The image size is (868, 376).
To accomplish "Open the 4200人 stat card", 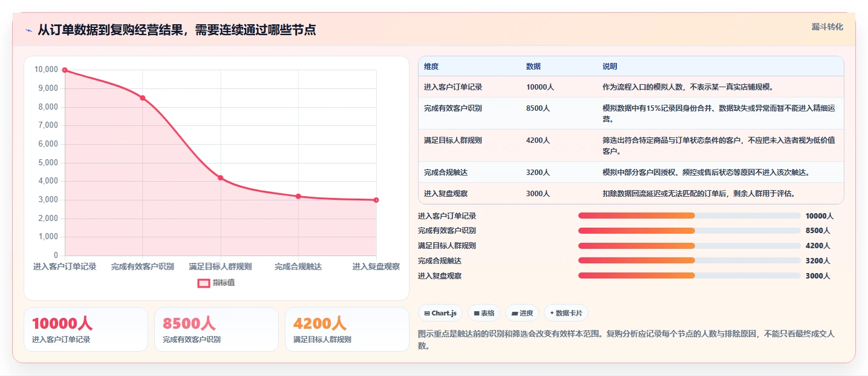I will [x=347, y=329].
